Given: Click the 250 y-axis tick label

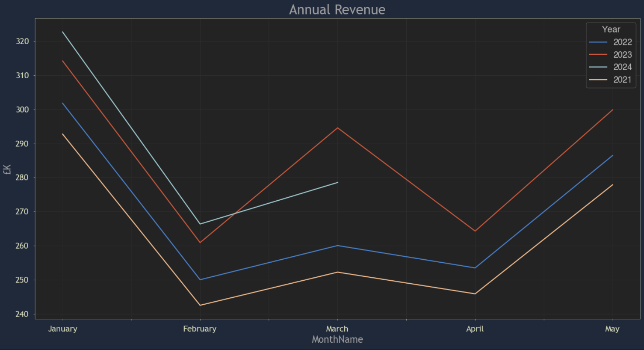Looking at the screenshot, I should [22, 280].
